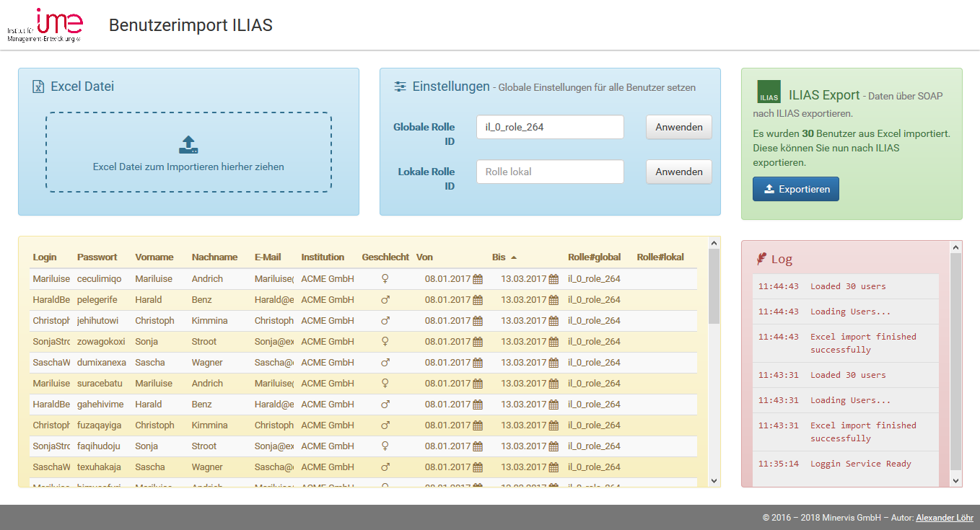This screenshot has width=980, height=530.
Task: Toggle the sort arrow beside Bis header
Action: pyautogui.click(x=514, y=257)
